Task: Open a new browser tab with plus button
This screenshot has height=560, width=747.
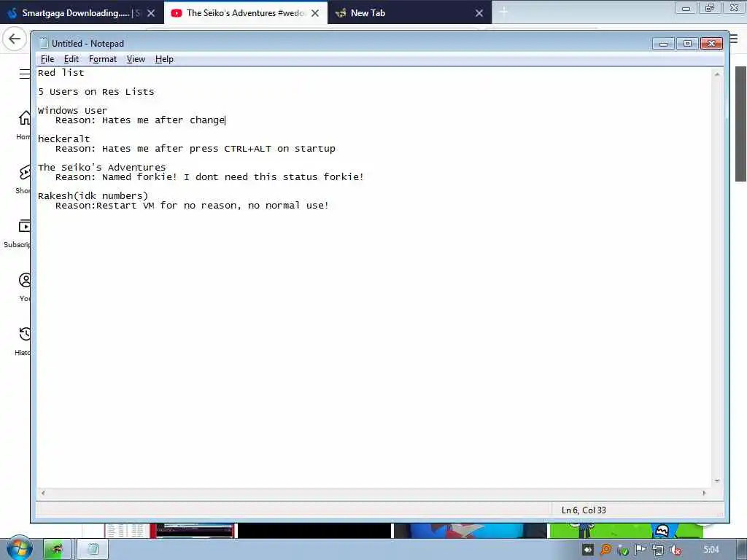Action: click(x=504, y=12)
